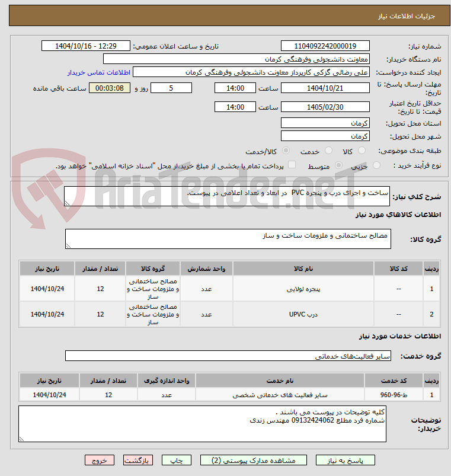451x476 pixels.
Task: Click date 1404/10/24 in درب UPVC row
Action: 47,314
